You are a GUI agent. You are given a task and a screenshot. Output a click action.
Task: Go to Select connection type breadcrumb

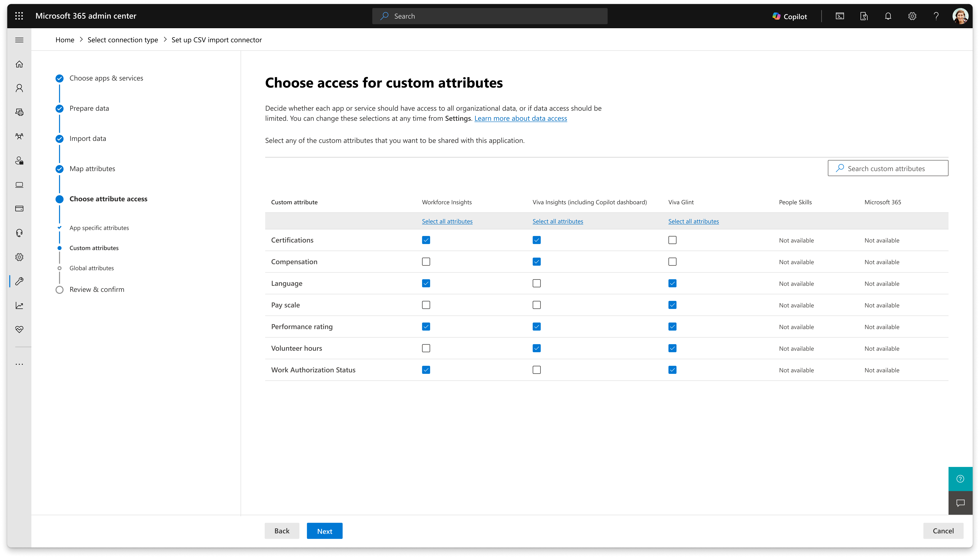point(123,40)
